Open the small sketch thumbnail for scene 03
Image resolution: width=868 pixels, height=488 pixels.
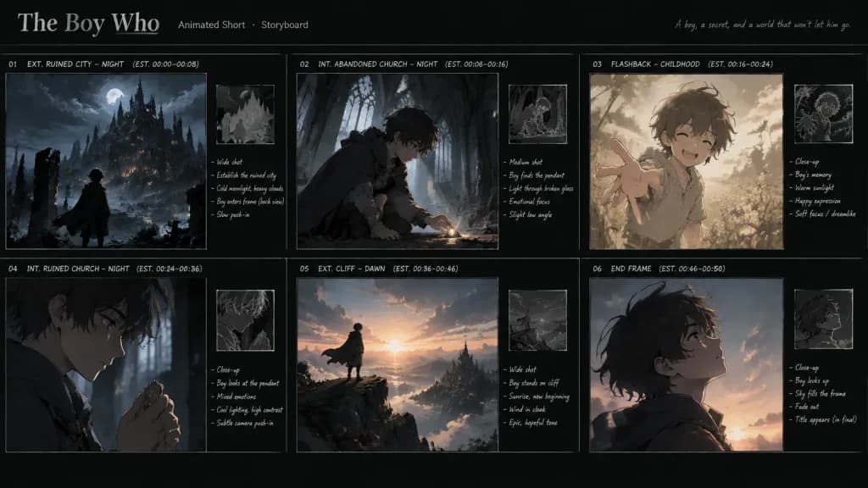click(x=824, y=114)
